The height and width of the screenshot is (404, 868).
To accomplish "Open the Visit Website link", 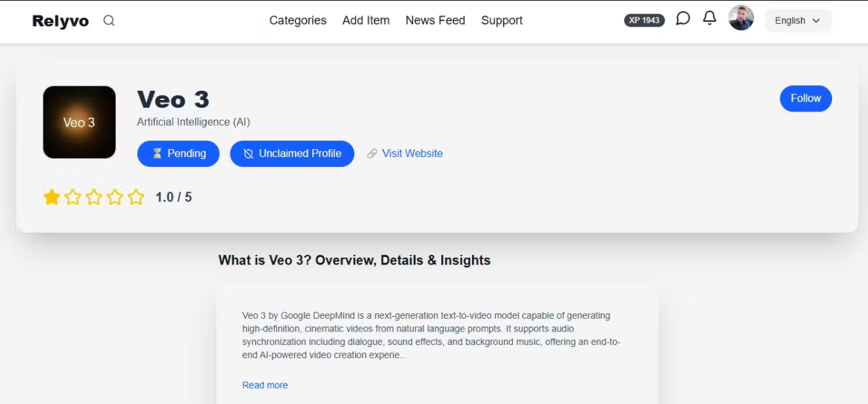I will (405, 153).
